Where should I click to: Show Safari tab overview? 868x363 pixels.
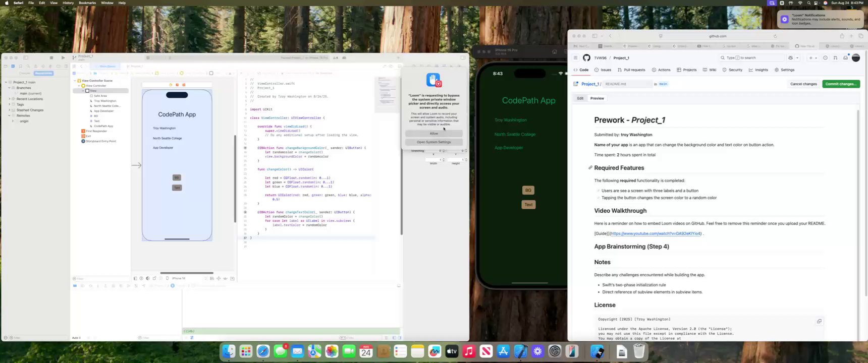coord(861,36)
